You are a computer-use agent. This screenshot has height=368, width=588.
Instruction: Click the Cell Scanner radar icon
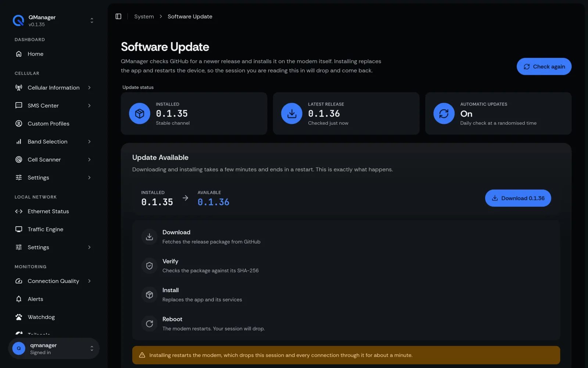pyautogui.click(x=19, y=159)
